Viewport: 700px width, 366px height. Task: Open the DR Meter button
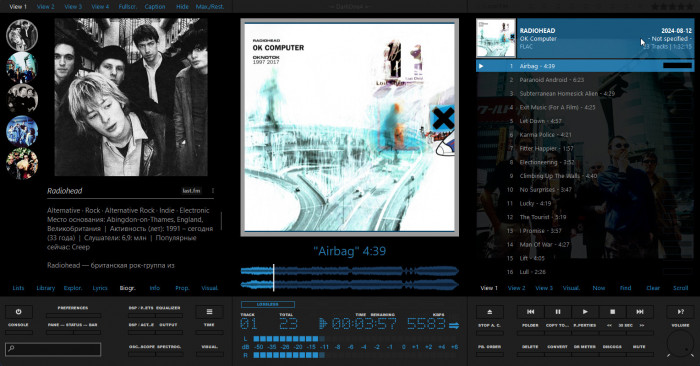tap(585, 354)
